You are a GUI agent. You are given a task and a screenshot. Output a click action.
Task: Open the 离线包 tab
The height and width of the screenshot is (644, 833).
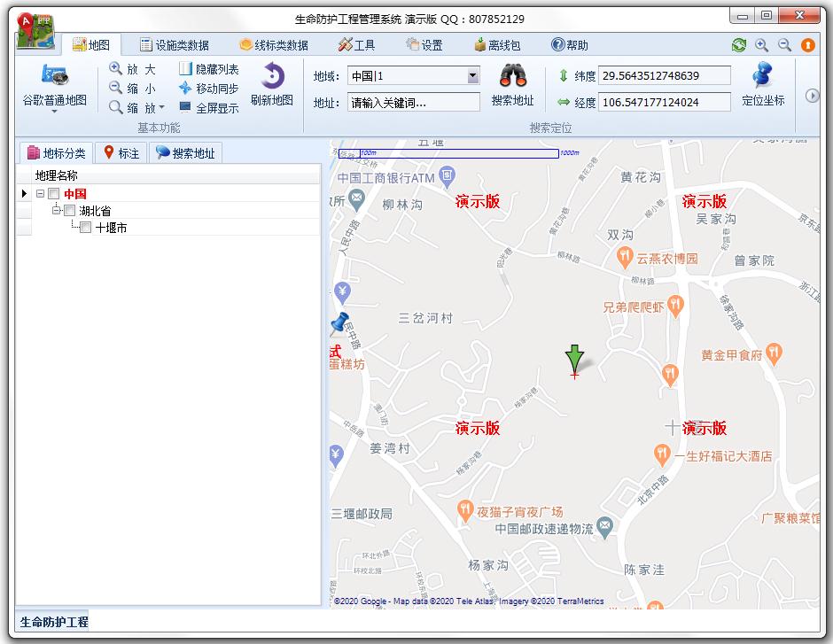tap(497, 45)
